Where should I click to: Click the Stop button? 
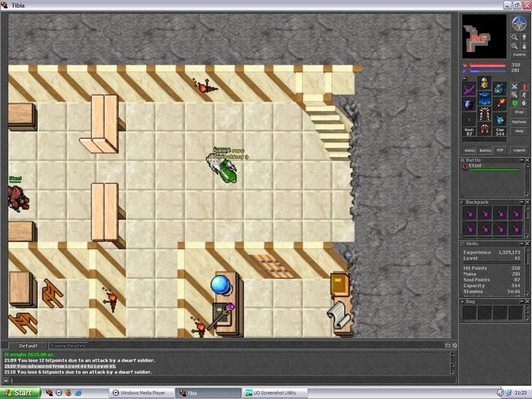(519, 112)
